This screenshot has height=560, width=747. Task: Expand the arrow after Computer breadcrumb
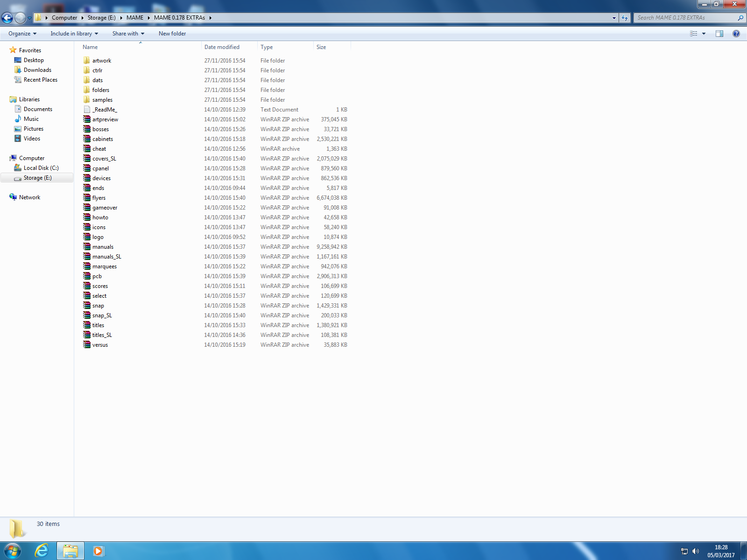click(82, 18)
